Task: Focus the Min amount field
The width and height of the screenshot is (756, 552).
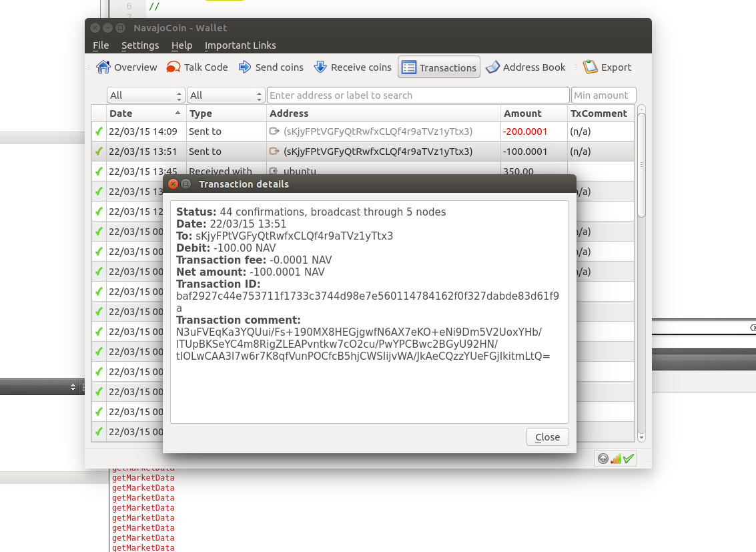Action: coord(603,95)
